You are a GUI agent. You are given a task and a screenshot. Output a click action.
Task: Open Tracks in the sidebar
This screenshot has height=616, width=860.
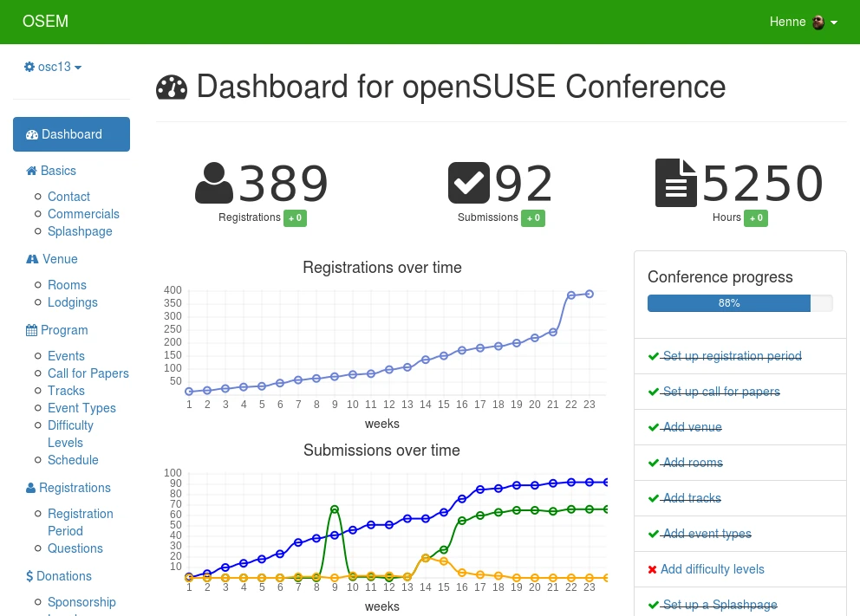(x=67, y=391)
